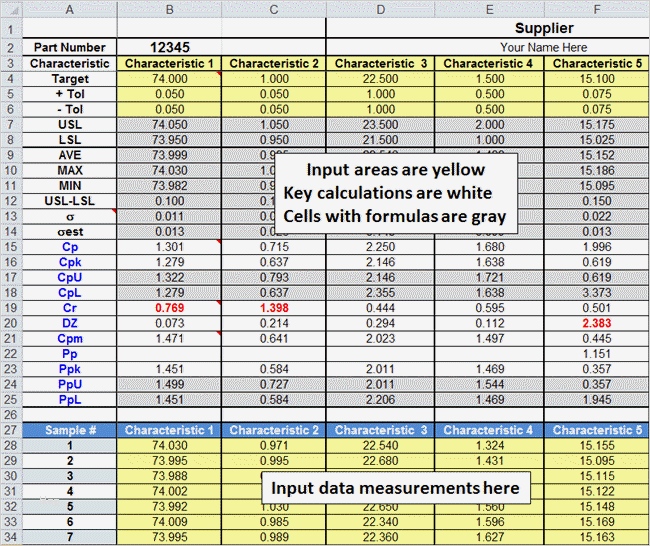Click the red DZ value 2.383

[x=597, y=323]
